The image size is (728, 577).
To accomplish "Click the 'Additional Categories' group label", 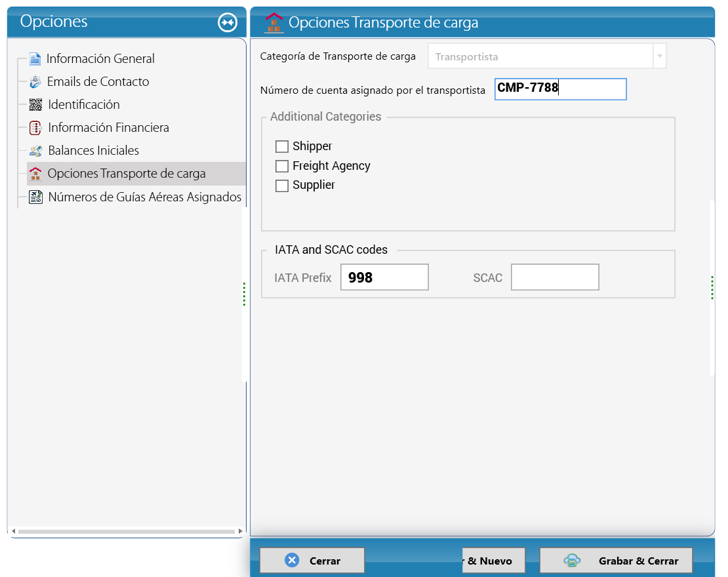I will pos(325,117).
